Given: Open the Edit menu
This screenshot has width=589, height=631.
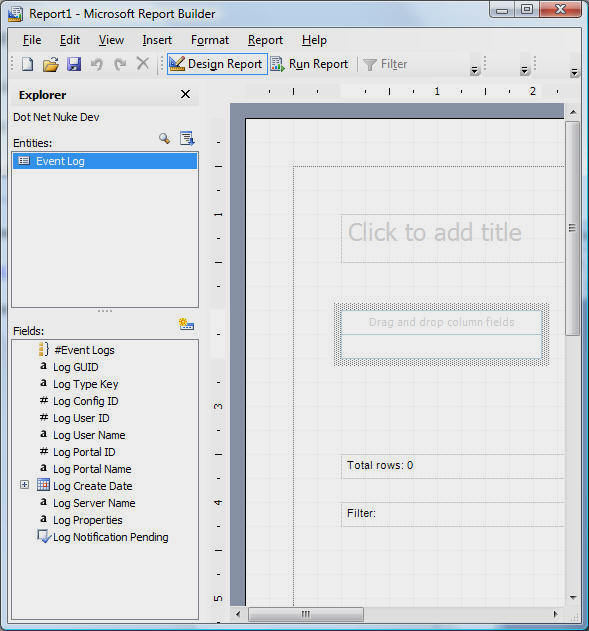Looking at the screenshot, I should 70,40.
